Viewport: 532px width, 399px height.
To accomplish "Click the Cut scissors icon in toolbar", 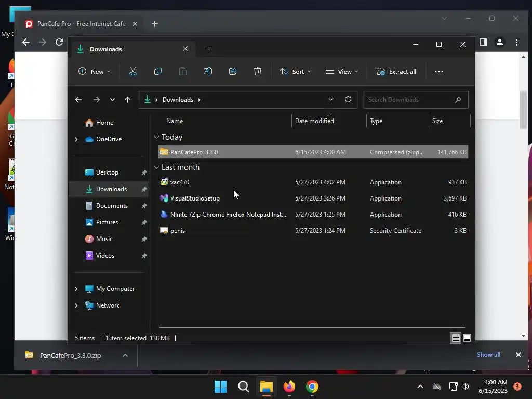I will tap(132, 71).
